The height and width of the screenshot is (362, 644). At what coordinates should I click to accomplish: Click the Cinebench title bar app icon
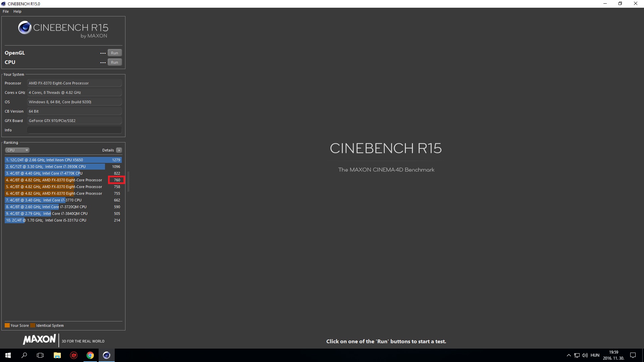pos(4,4)
